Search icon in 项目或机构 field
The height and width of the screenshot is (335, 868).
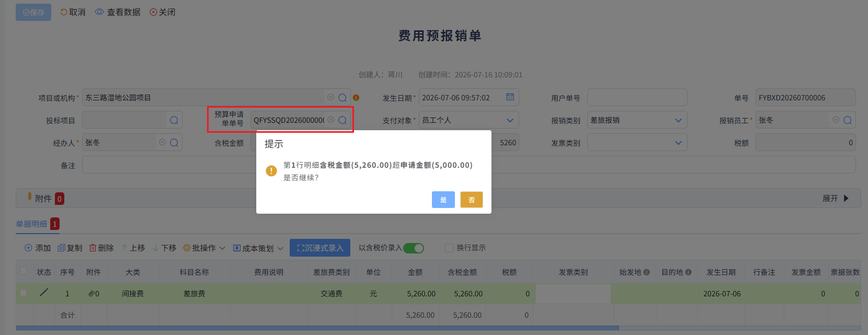click(342, 98)
